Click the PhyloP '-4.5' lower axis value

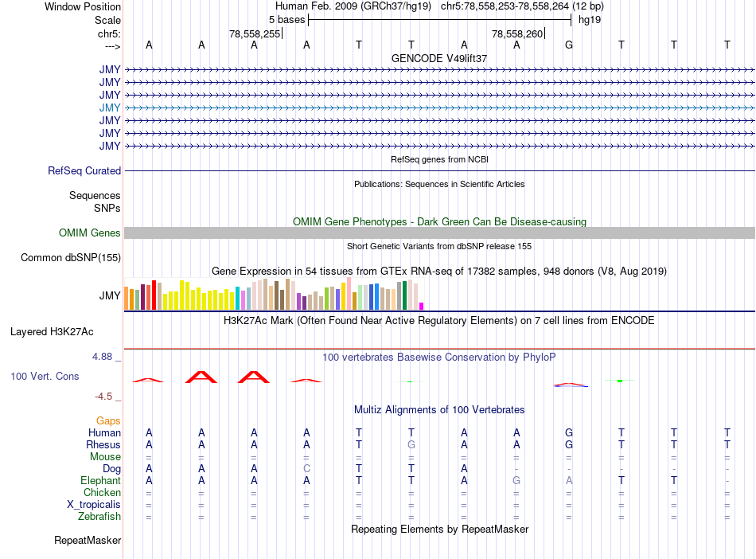103,397
